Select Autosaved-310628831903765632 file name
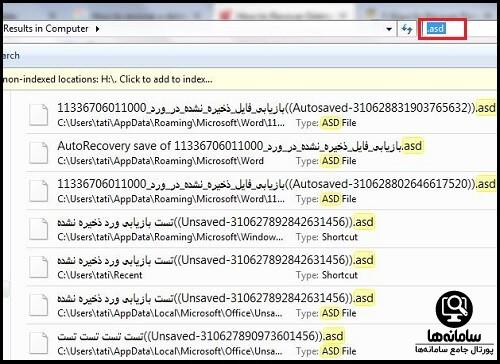The width and height of the screenshot is (500, 364). 277,108
